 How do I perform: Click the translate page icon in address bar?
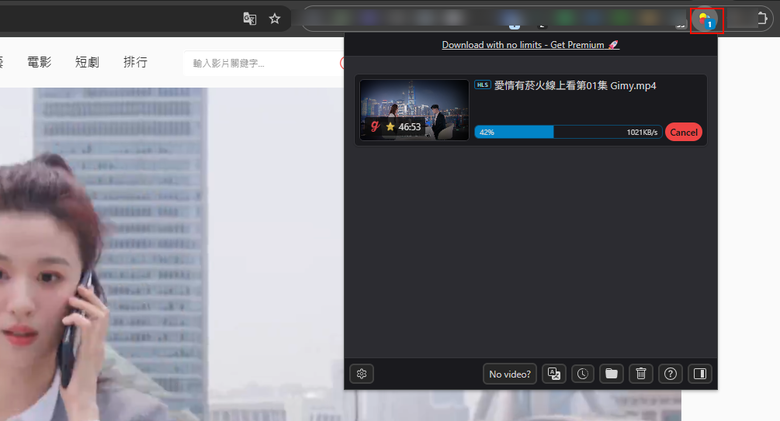pyautogui.click(x=250, y=19)
